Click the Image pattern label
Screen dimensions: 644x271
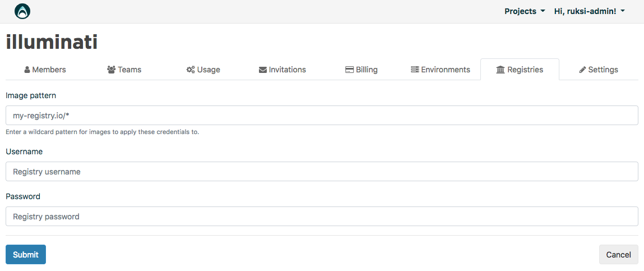click(31, 95)
